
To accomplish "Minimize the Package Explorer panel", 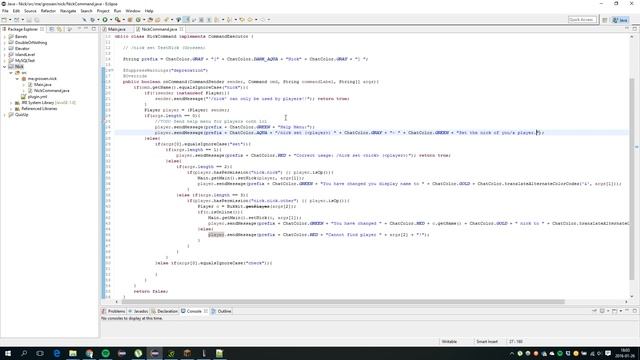I will click(86, 29).
